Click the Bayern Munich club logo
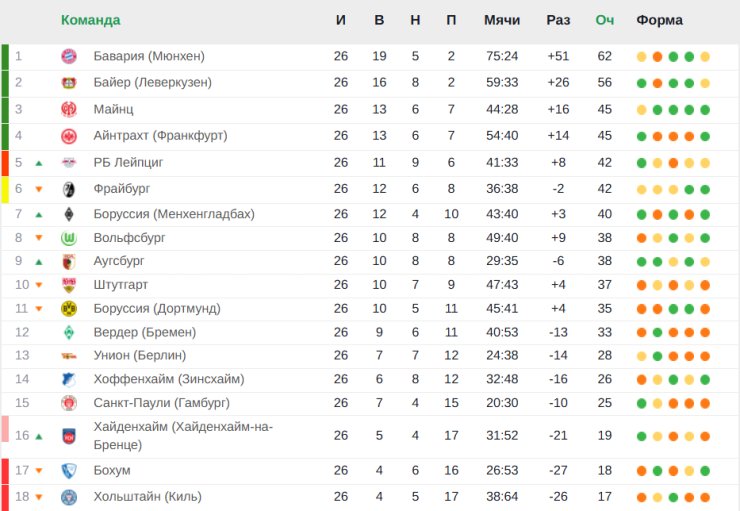 click(69, 56)
